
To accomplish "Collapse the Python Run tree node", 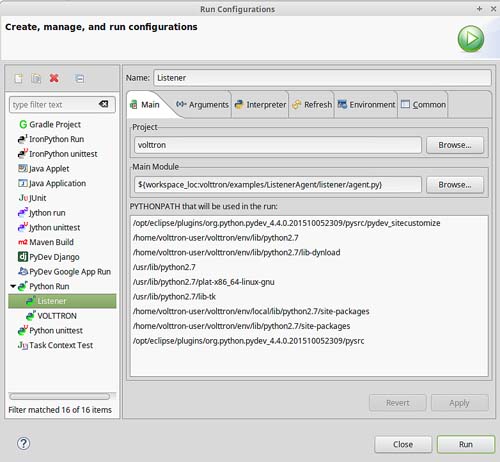I will (x=13, y=286).
